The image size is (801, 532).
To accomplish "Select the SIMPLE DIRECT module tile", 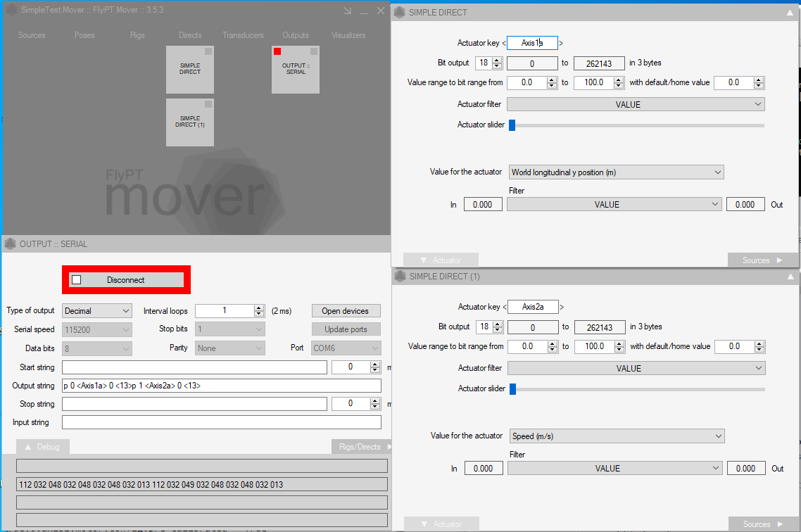I will click(x=190, y=70).
